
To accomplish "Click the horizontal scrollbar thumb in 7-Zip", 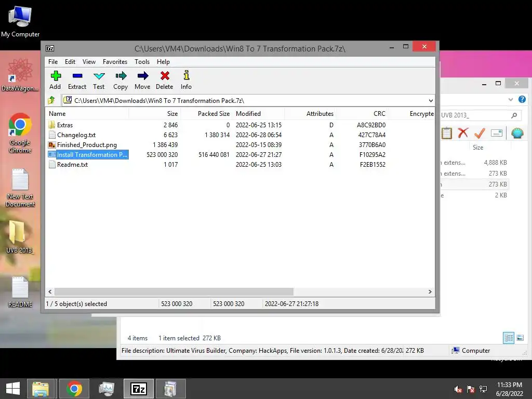I will point(174,292).
